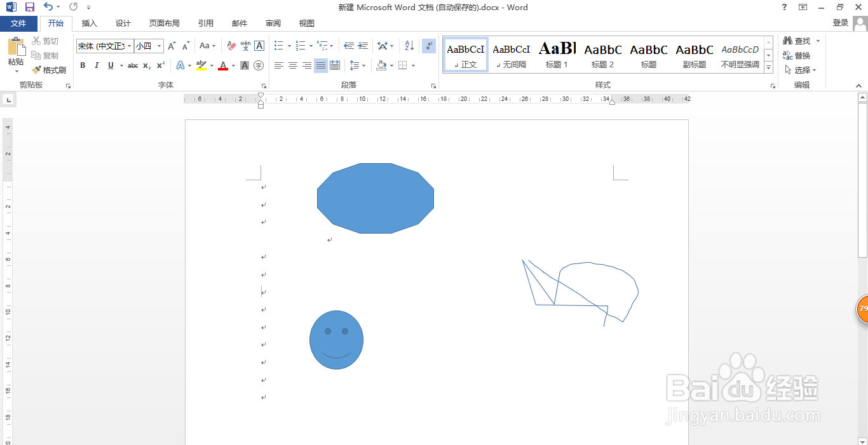This screenshot has width=868, height=445.
Task: Click the Sort A-Z icon
Action: pyautogui.click(x=409, y=46)
